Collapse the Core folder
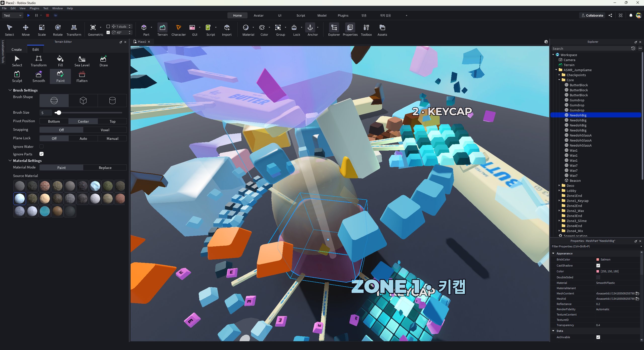This screenshot has width=644, height=350. [559, 80]
